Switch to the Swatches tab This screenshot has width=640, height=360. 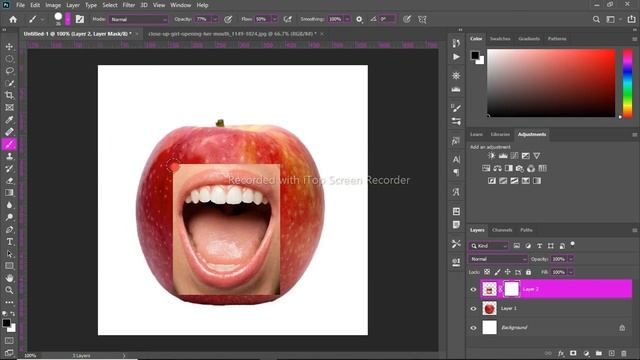(x=500, y=38)
